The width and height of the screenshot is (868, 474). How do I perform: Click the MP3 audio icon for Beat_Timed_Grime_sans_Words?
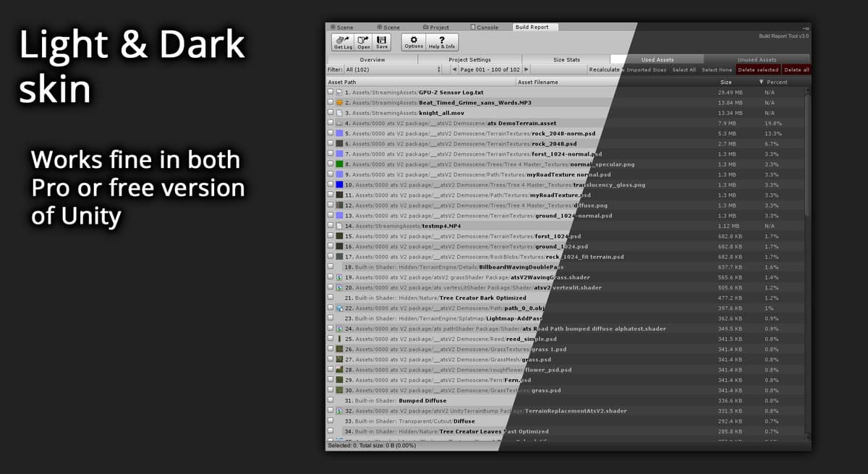tap(339, 103)
